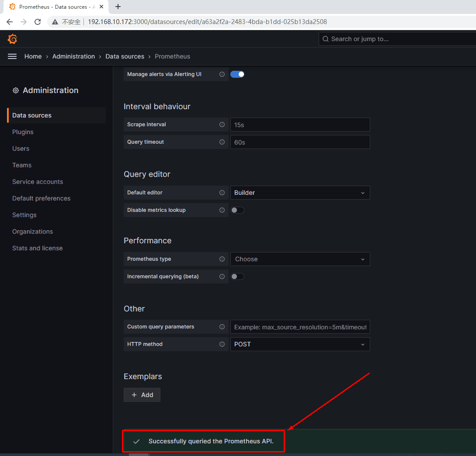476x456 pixels.
Task: Select Data sources in Administration sidebar
Action: click(x=56, y=115)
